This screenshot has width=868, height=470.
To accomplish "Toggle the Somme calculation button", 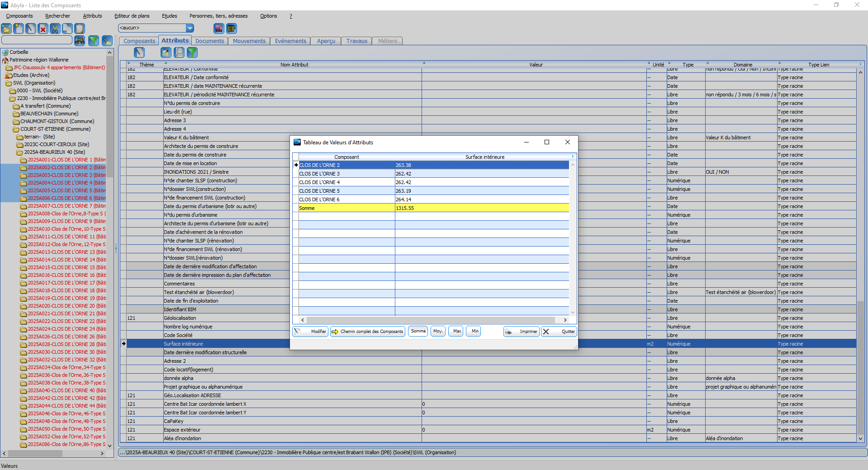I will click(418, 331).
